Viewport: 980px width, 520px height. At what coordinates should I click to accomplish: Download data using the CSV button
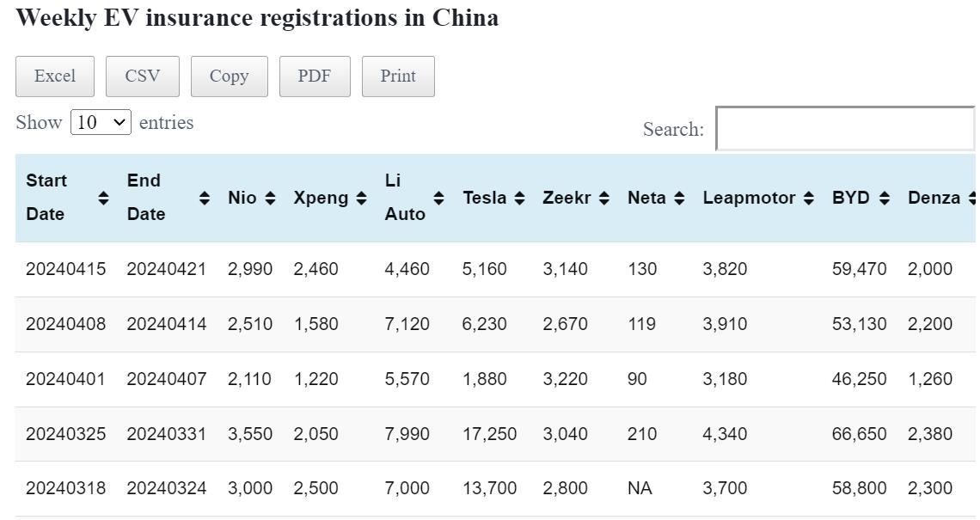tap(143, 76)
